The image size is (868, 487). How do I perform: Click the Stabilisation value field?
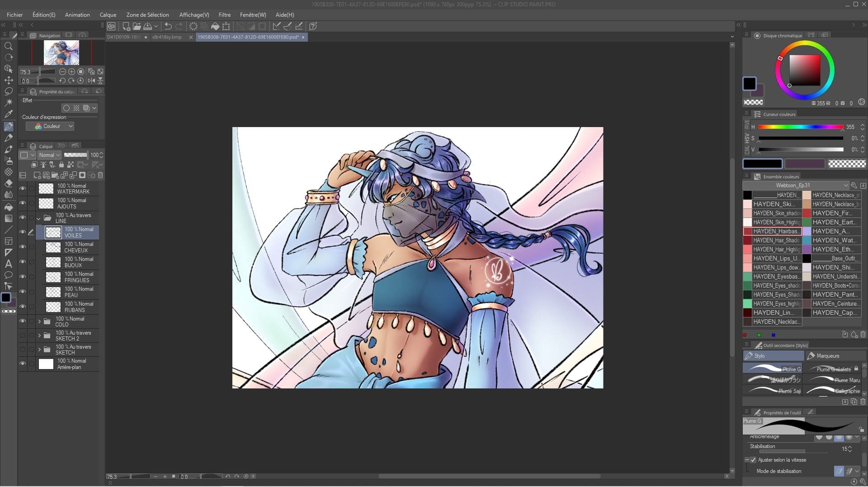844,449
